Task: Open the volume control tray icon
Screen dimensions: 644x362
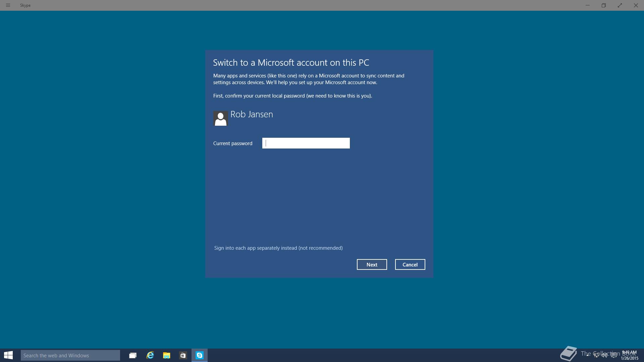Action: (x=605, y=355)
